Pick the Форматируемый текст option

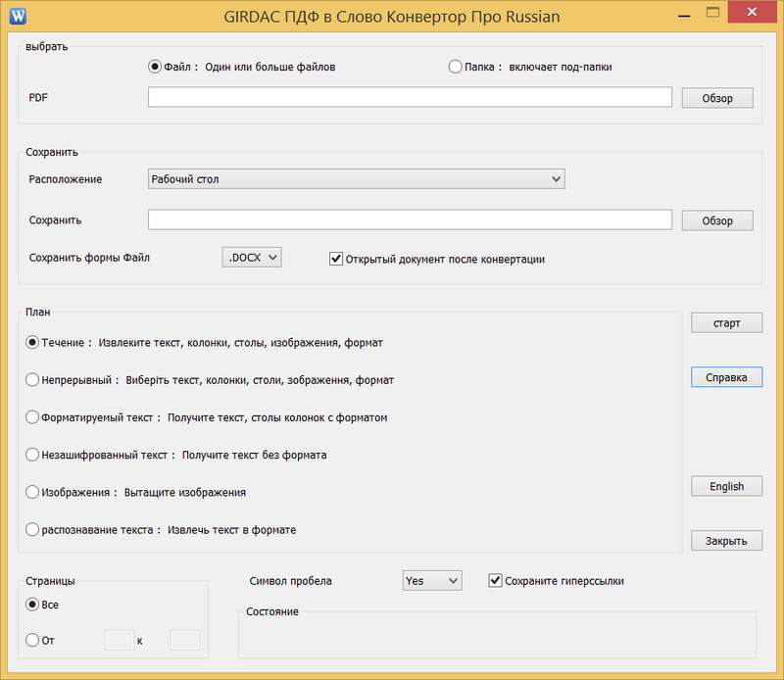[33, 416]
